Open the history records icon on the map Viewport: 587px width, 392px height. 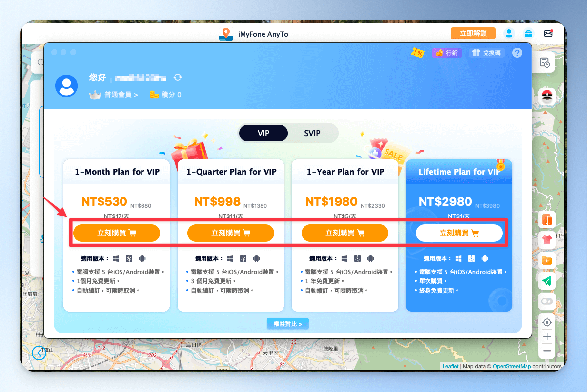545,62
